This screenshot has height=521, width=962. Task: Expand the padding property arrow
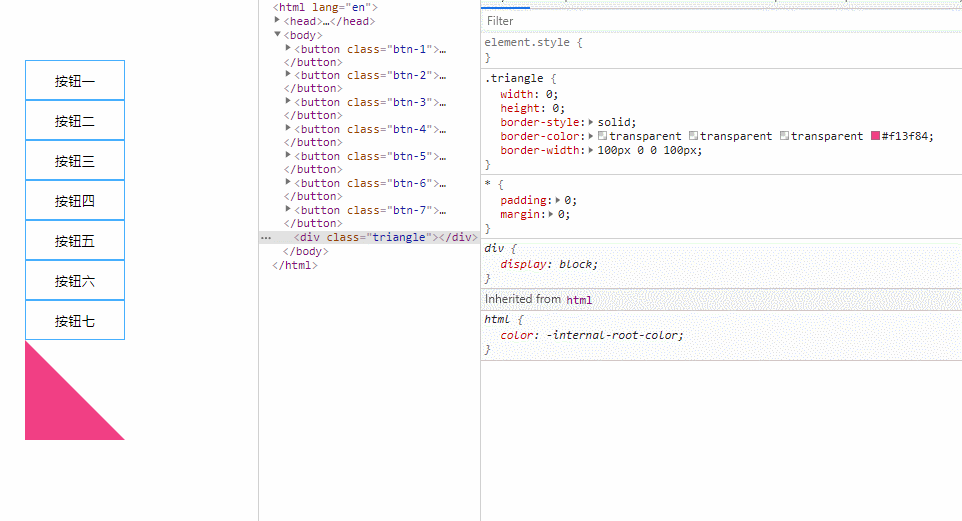pyautogui.click(x=558, y=200)
